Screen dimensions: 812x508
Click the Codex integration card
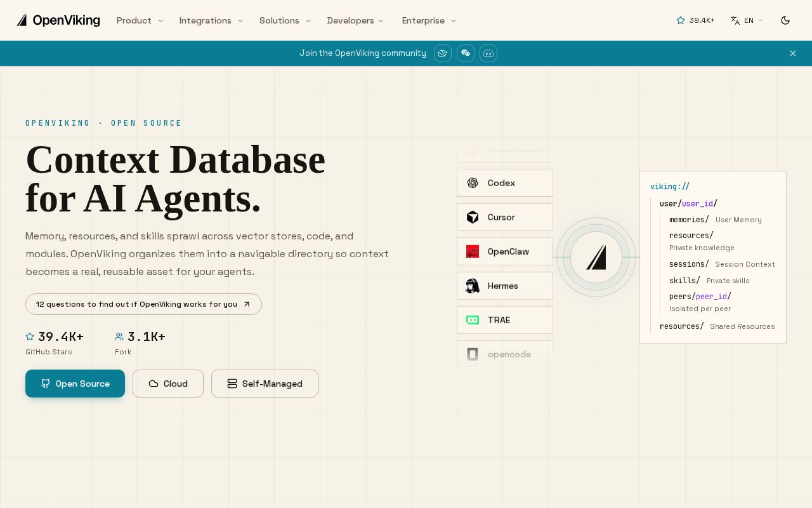505,183
